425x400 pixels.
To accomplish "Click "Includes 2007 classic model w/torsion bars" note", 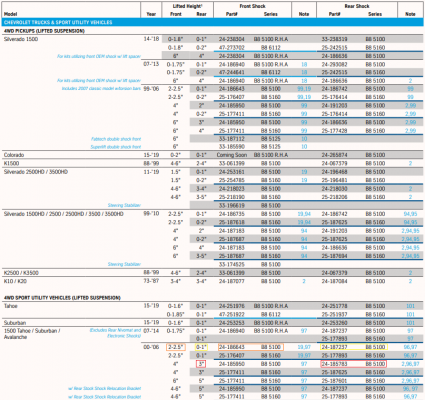I will click(101, 88).
